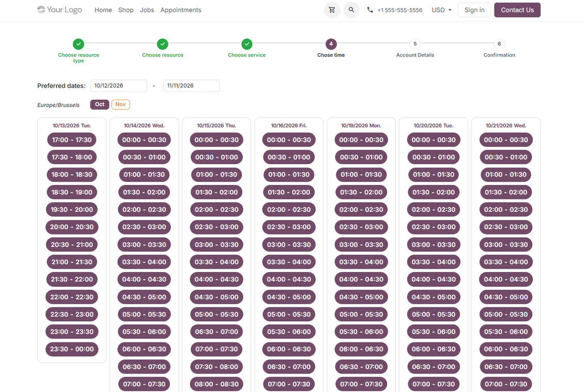Viewport: 584px width, 392px height.
Task: Select 06:30 - 07:00 slot on 10/20 Tue
Action: point(434,367)
